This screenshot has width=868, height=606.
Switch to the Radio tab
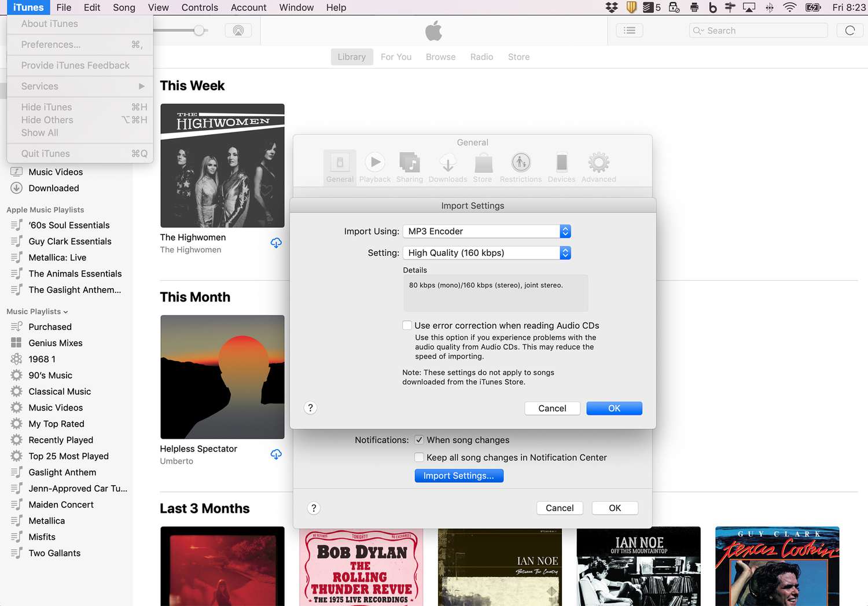[481, 57]
